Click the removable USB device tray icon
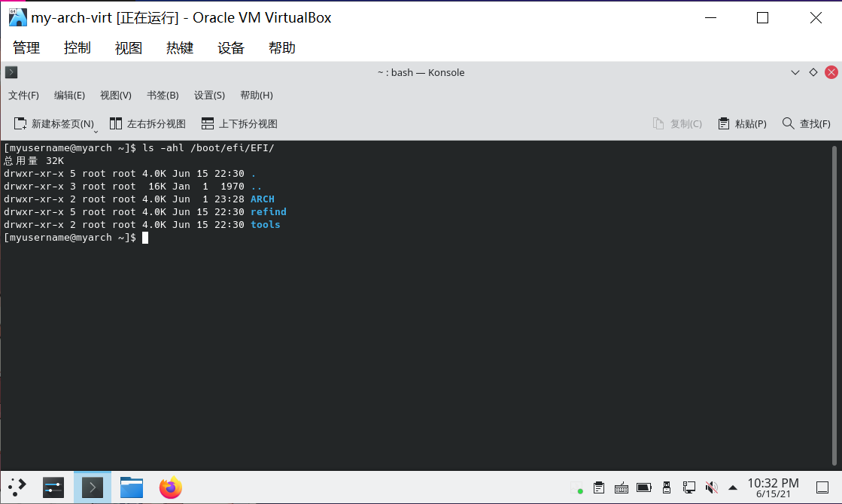The width and height of the screenshot is (842, 504). click(667, 487)
